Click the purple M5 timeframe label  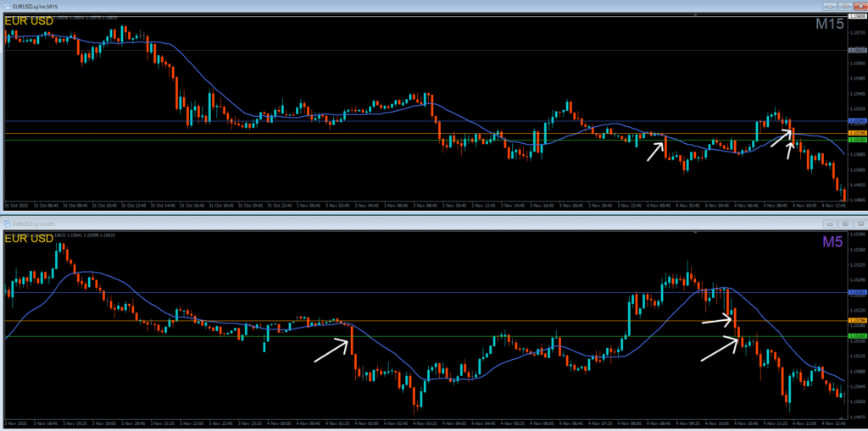click(x=833, y=242)
